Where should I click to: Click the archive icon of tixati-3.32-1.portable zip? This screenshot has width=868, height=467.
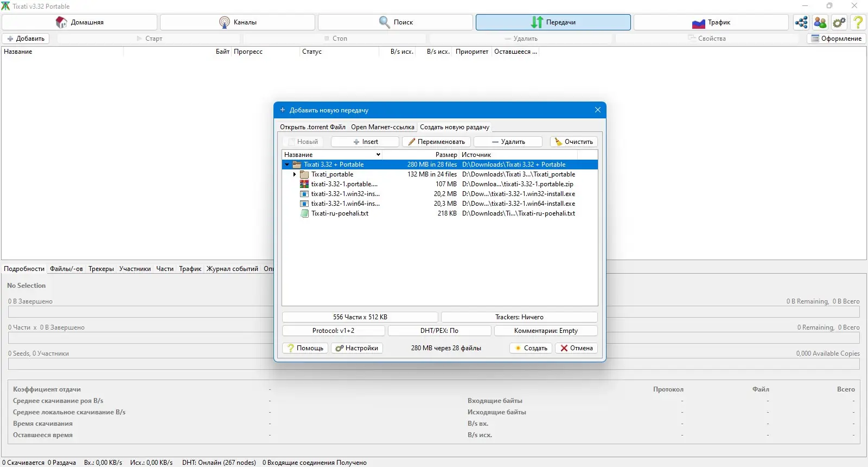[304, 184]
